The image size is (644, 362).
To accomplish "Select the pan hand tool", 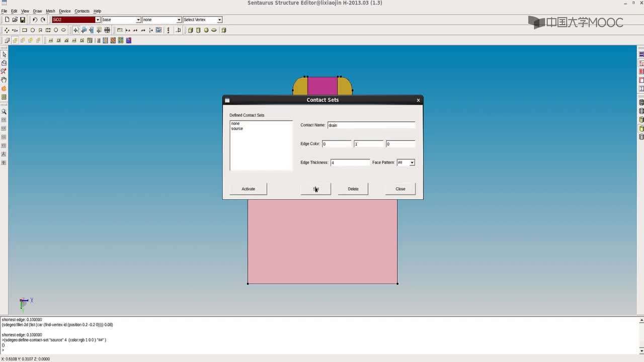I will click(4, 80).
